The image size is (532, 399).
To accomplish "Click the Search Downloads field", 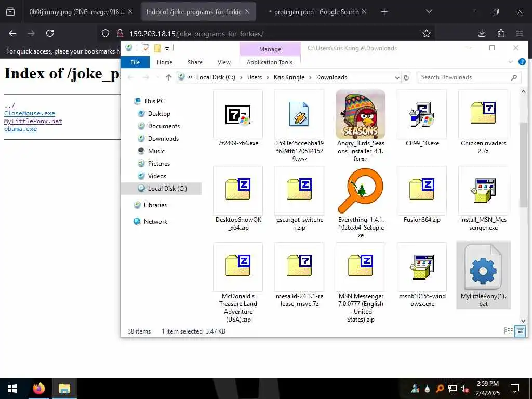I will pyautogui.click(x=469, y=77).
